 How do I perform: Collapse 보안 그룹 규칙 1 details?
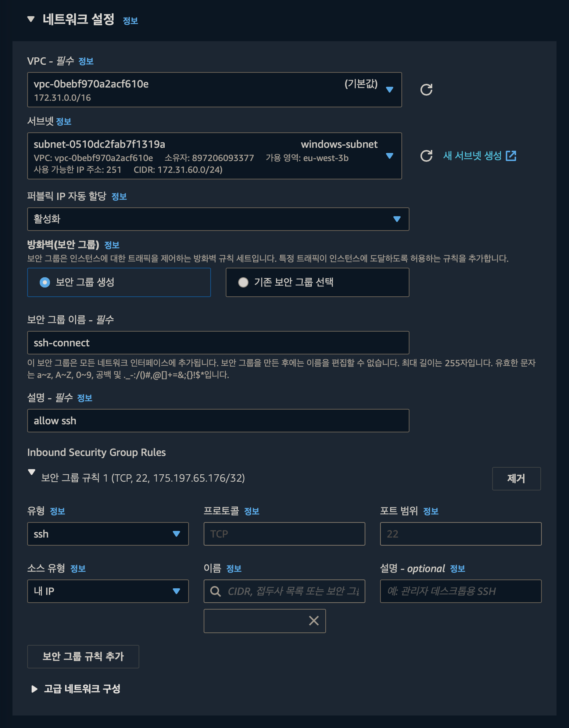(32, 472)
